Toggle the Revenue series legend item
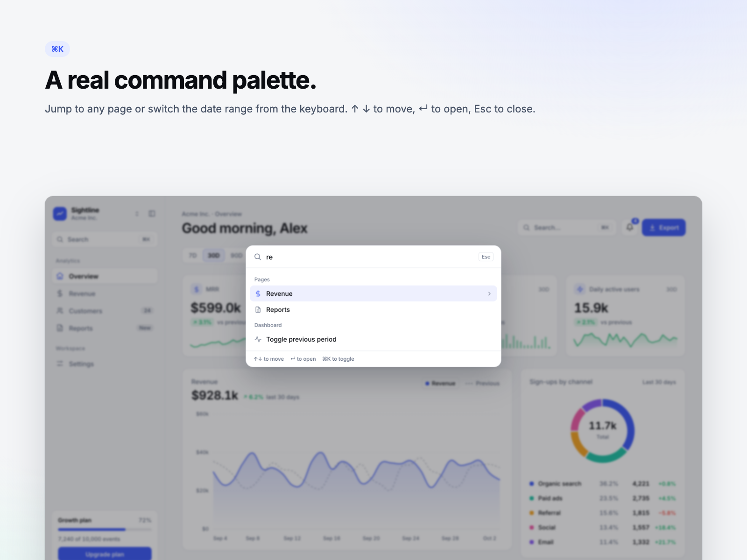 point(440,383)
